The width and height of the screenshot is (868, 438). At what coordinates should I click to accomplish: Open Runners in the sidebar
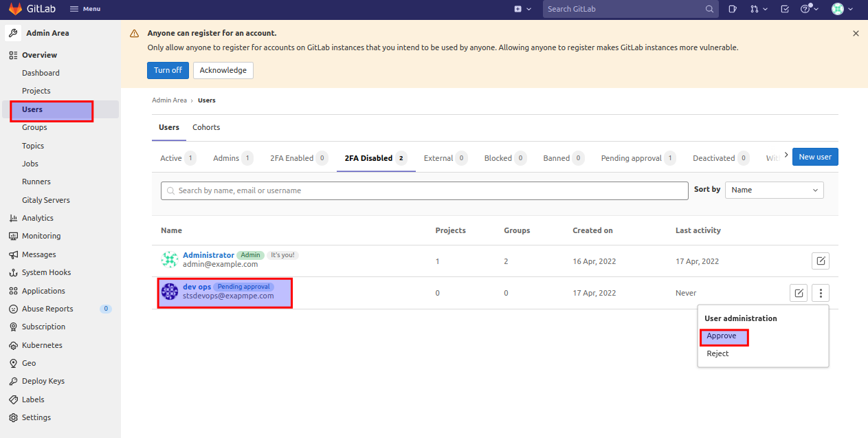click(x=36, y=182)
